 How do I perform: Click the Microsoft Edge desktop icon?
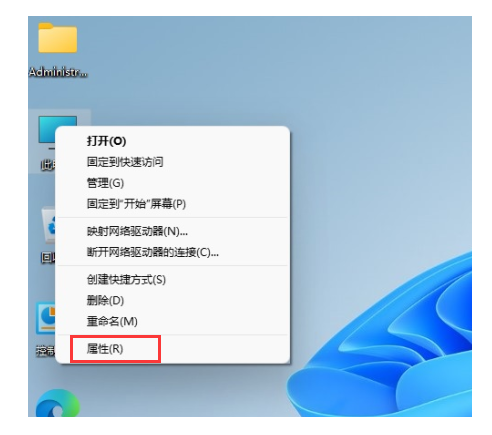pyautogui.click(x=57, y=403)
